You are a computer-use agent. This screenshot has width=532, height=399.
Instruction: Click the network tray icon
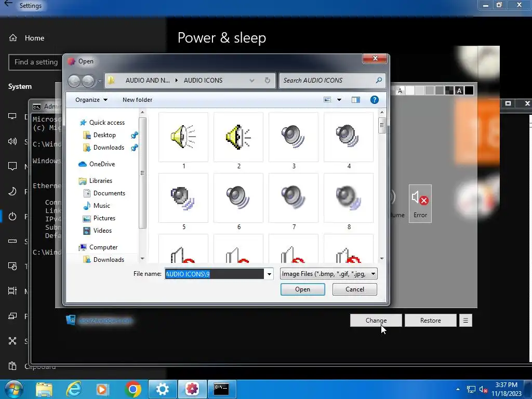[471, 390]
